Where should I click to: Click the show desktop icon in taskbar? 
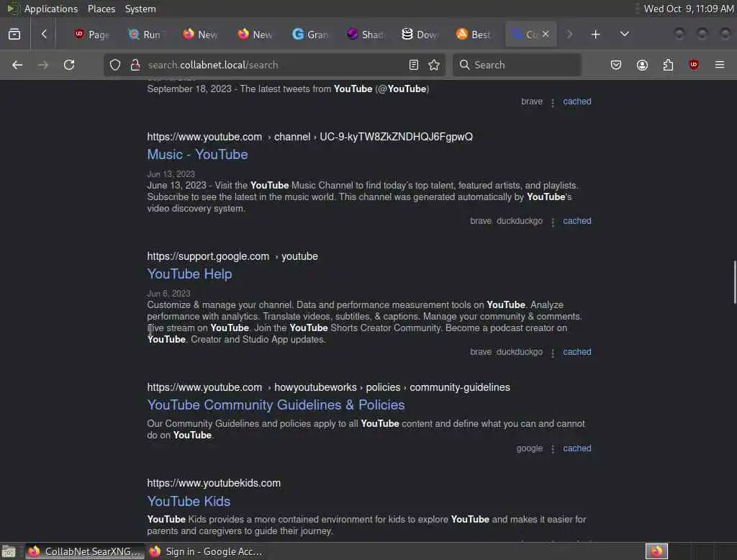click(9, 551)
